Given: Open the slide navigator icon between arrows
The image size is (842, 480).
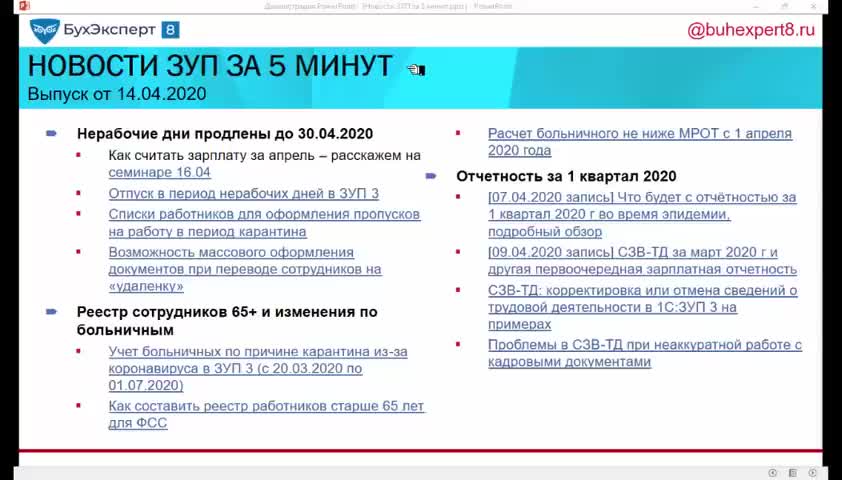Looking at the screenshot, I should (x=793, y=472).
